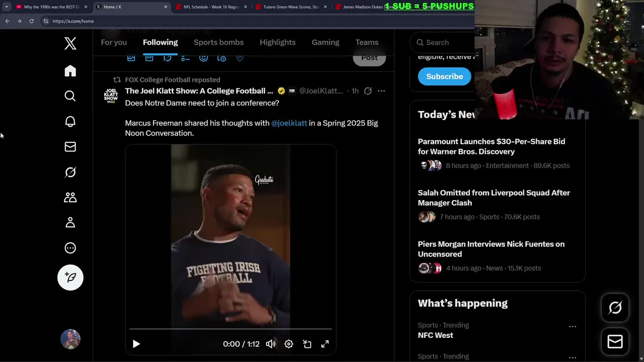This screenshot has width=644, height=362.
Task: Add GIF to new post
Action: pyautogui.click(x=149, y=58)
